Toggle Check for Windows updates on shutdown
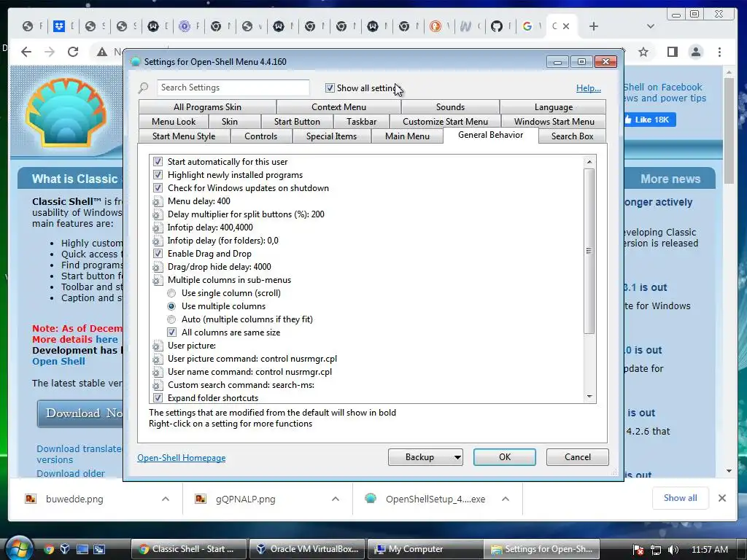The image size is (747, 560). click(x=158, y=188)
